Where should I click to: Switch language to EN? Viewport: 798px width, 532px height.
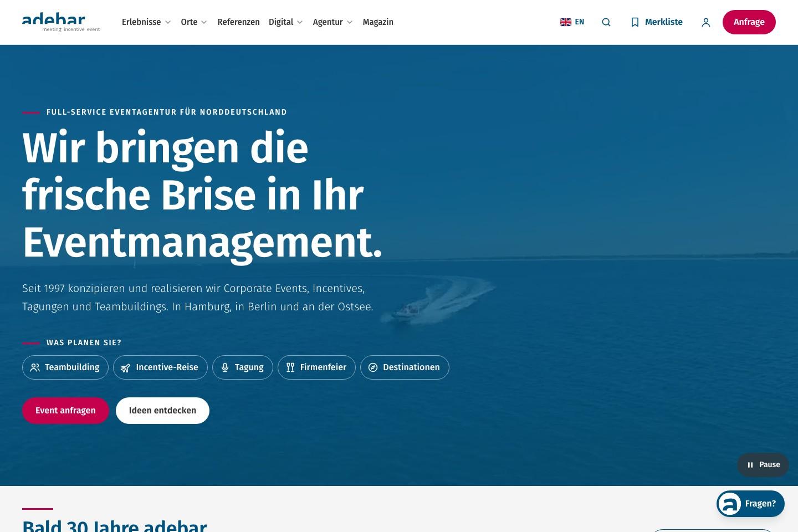point(580,22)
